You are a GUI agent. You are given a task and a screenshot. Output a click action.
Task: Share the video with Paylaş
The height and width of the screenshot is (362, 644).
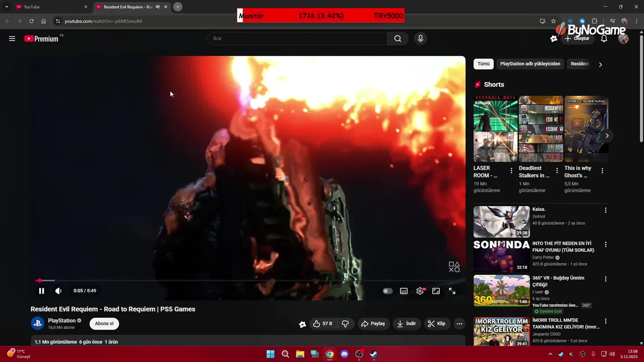373,324
